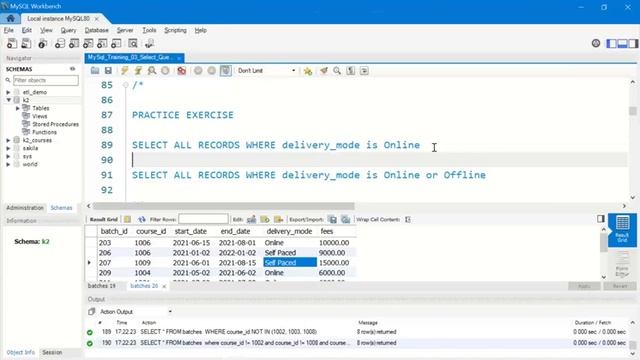Stop the running query icon
640x360 pixels.
[x=165, y=71]
